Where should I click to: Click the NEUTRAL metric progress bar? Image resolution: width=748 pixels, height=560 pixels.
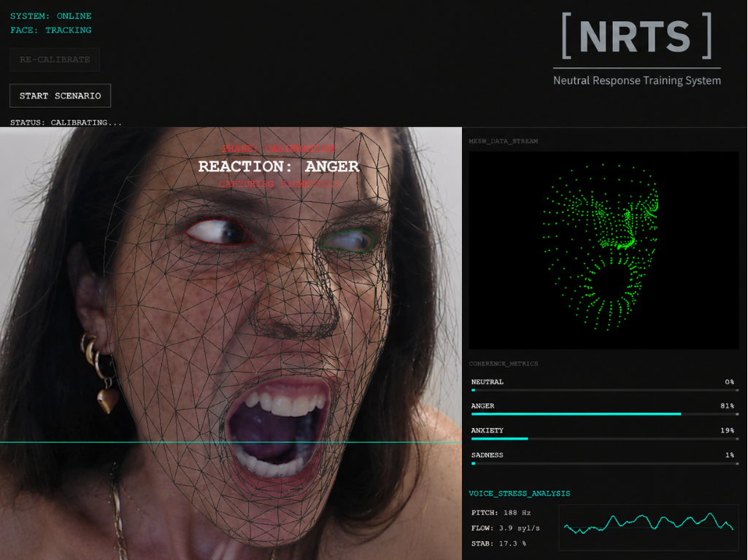click(x=604, y=390)
